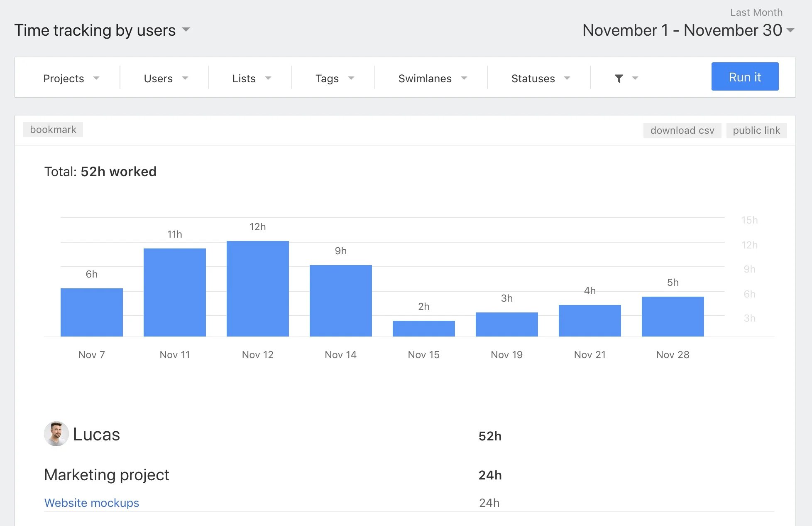Viewport: 812px width, 526px height.
Task: Open the Website mockups link
Action: tap(92, 503)
